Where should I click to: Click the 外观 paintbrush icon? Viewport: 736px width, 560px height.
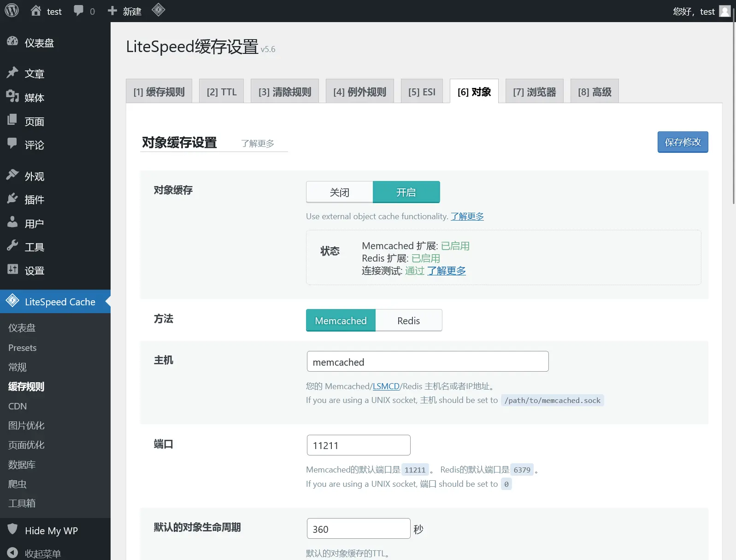(12, 175)
